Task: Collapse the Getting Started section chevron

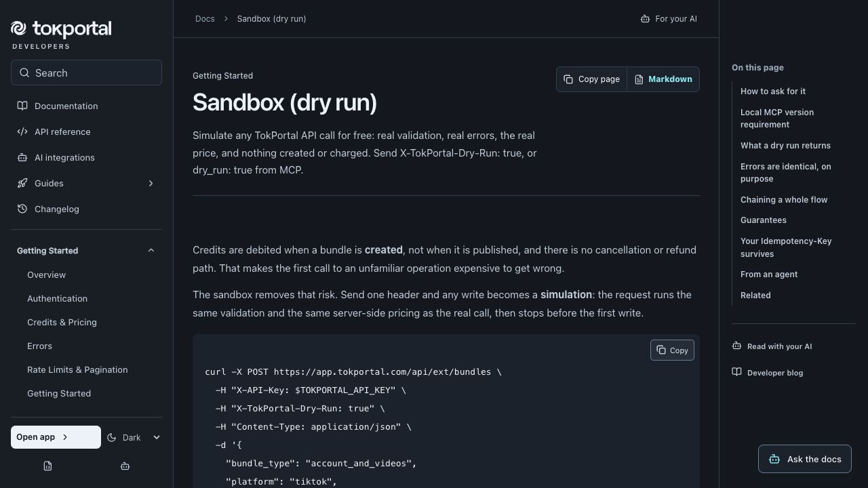Action: click(x=151, y=250)
